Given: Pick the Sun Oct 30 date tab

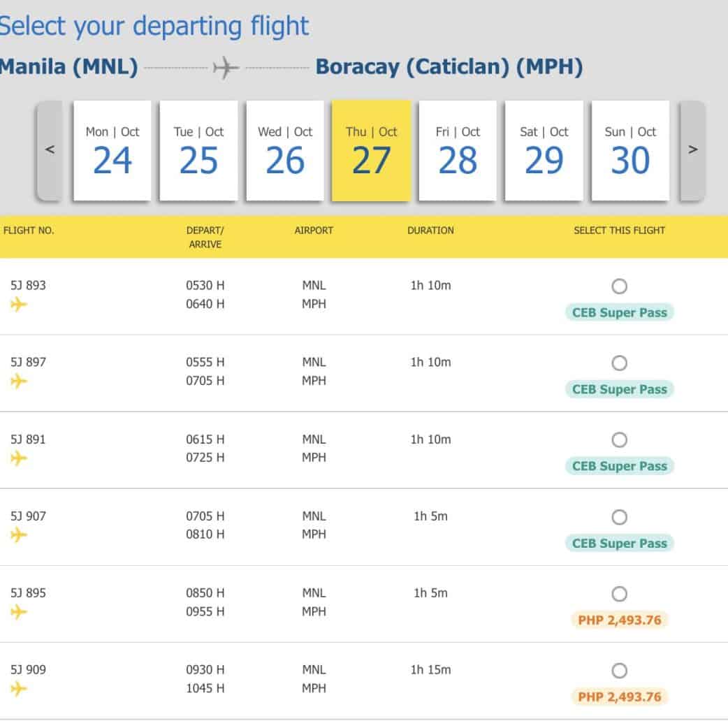Looking at the screenshot, I should [630, 150].
